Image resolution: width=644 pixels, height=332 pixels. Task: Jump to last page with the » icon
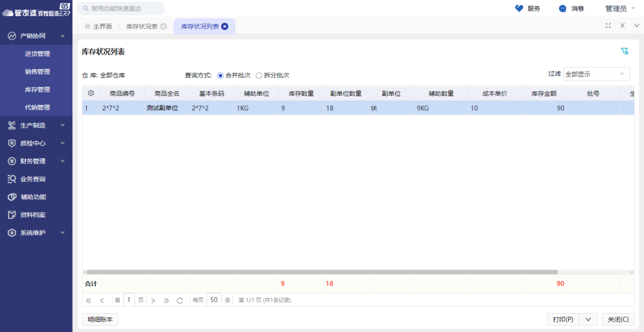166,300
